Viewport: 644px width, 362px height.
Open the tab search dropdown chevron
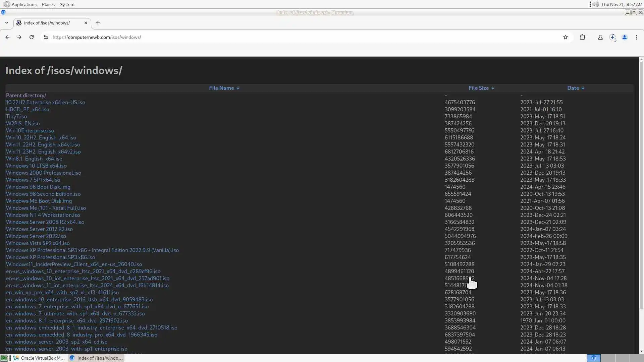click(7, 23)
